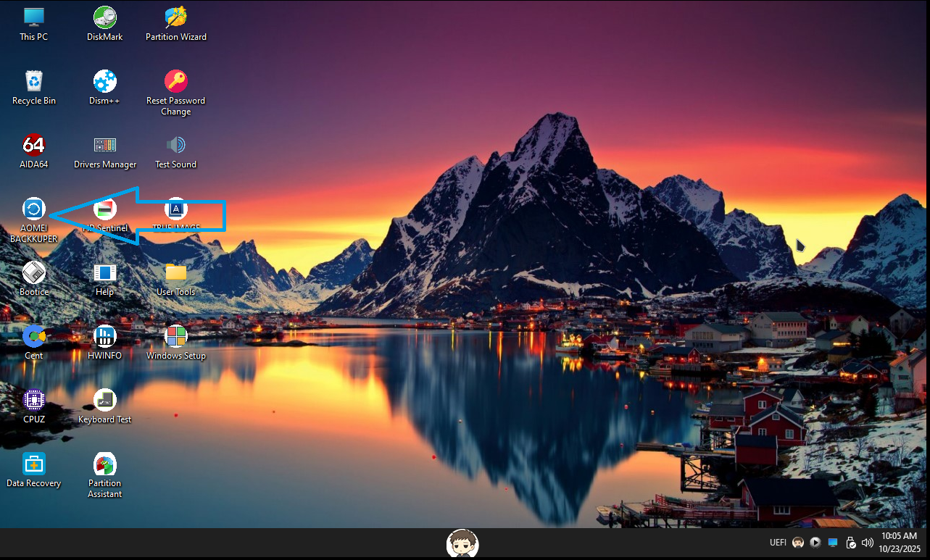Click the AIDA64 icon
The image size is (930, 560).
(x=33, y=145)
